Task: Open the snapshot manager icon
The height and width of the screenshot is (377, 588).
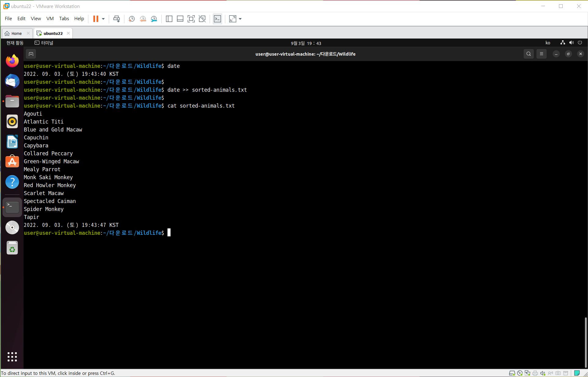Action: coord(154,19)
